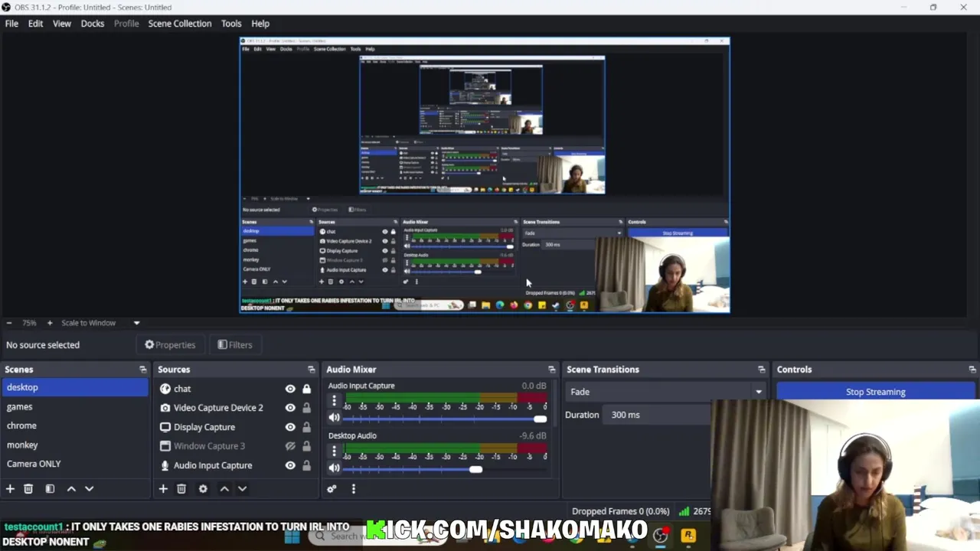Open the Docks menu
This screenshot has height=551, width=980.
(x=93, y=24)
